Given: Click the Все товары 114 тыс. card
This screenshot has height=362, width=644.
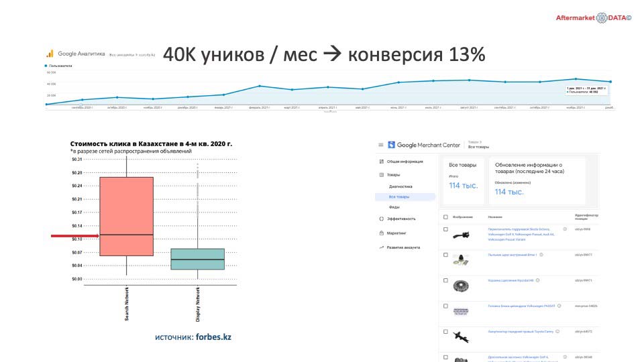Looking at the screenshot, I should pos(464,181).
